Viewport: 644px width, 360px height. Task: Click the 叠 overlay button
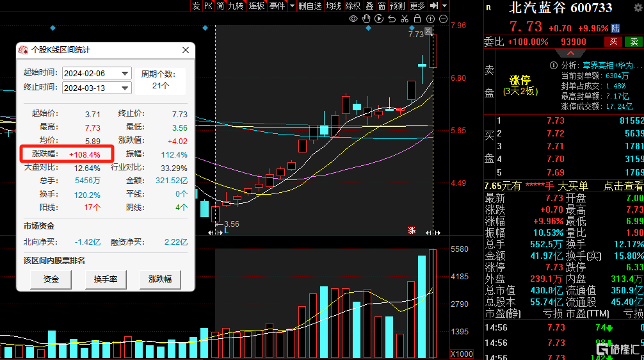(369, 6)
